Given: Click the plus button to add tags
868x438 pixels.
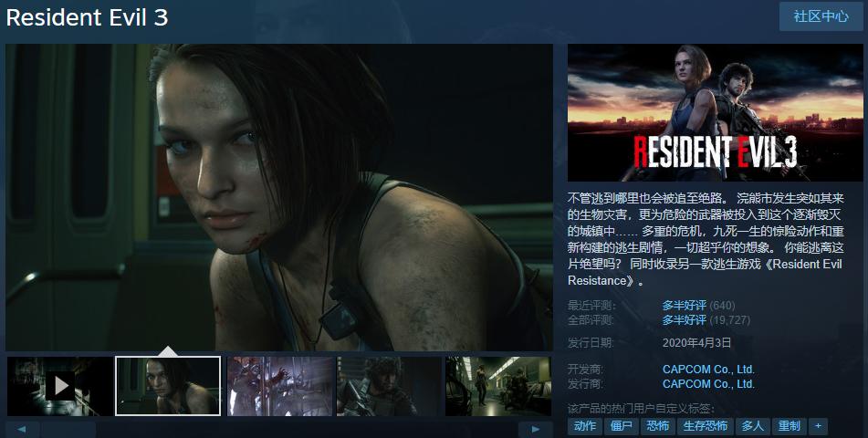Looking at the screenshot, I should (818, 426).
